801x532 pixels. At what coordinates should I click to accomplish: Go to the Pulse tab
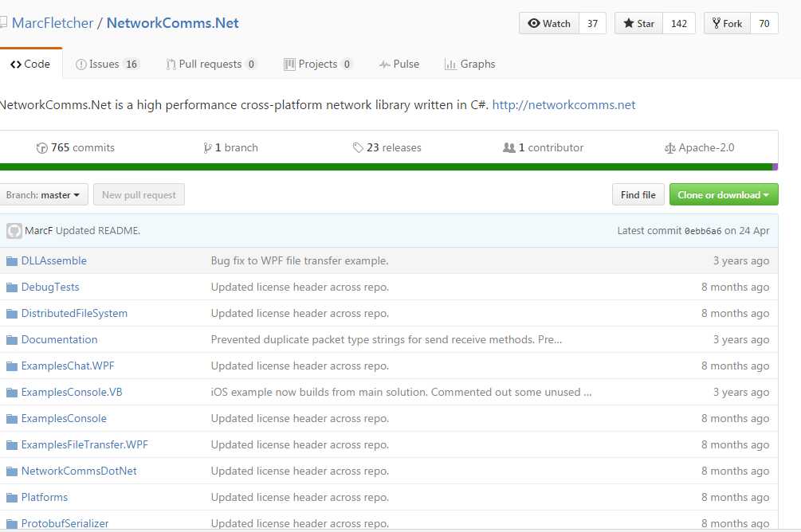click(399, 65)
